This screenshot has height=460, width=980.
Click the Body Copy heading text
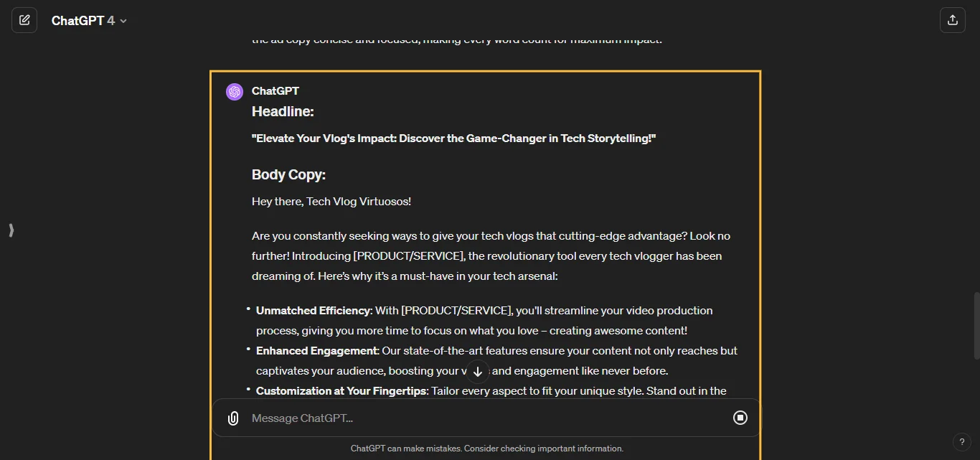(x=288, y=174)
